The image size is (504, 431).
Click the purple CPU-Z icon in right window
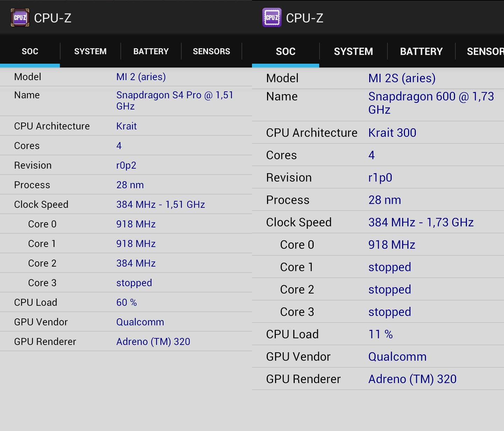coord(272,18)
